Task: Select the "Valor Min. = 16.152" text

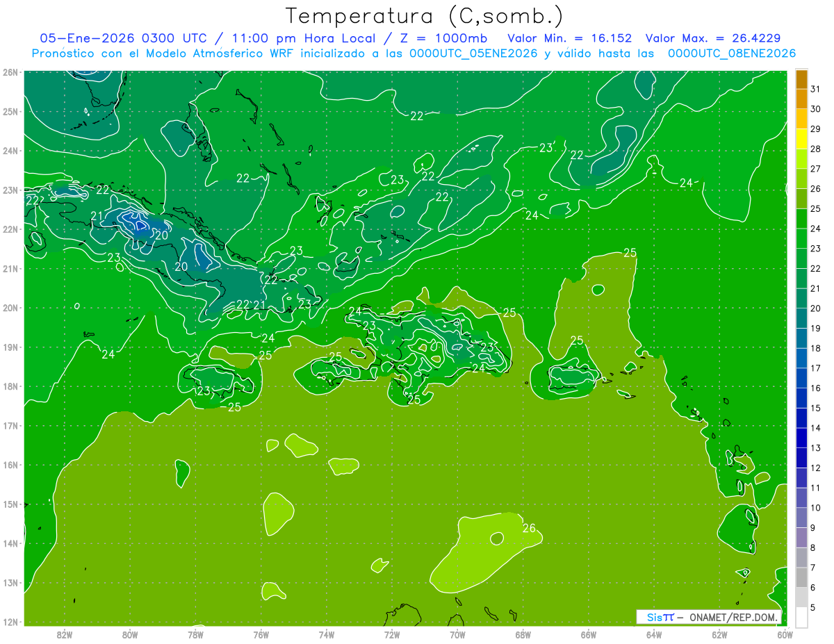Action: [570, 38]
